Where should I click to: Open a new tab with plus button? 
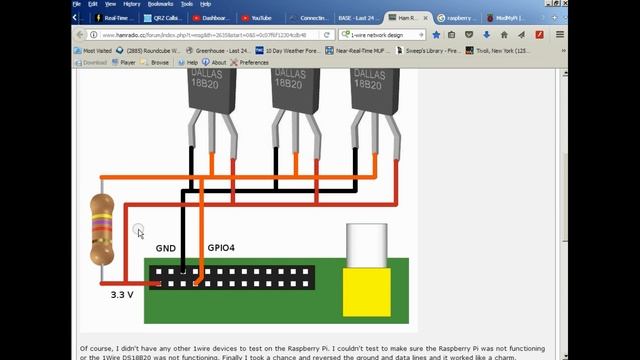click(554, 18)
